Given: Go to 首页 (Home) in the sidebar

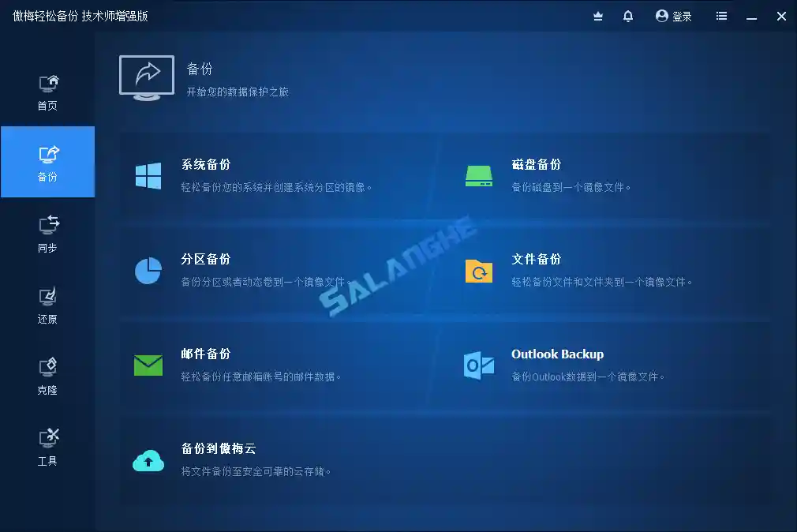Looking at the screenshot, I should pyautogui.click(x=47, y=89).
